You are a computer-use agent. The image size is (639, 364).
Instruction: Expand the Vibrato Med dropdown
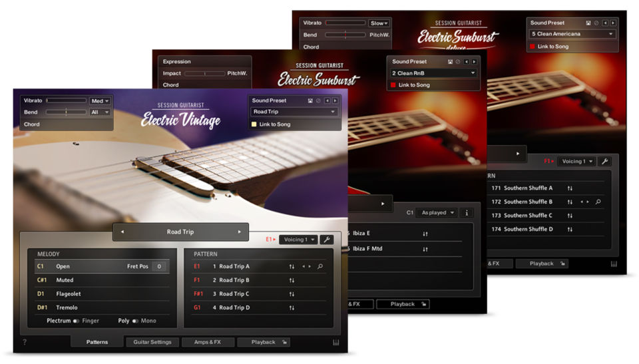[x=101, y=101]
